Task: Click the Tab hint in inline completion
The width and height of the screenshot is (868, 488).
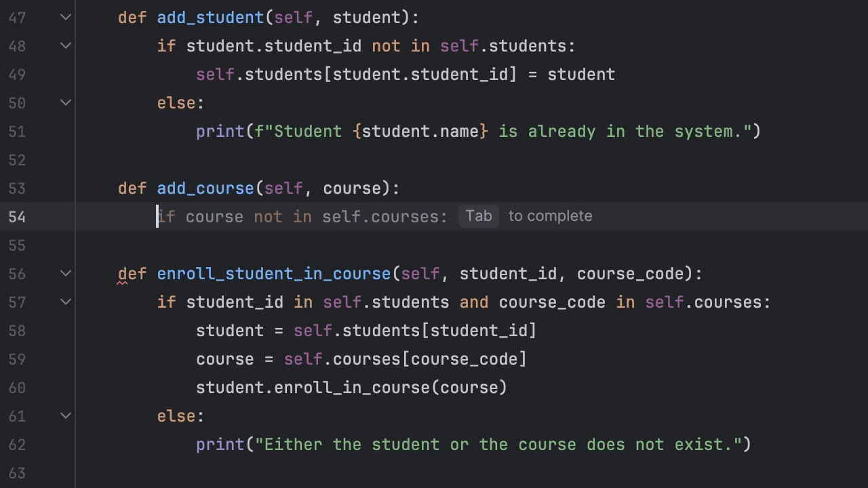Action: [x=479, y=216]
